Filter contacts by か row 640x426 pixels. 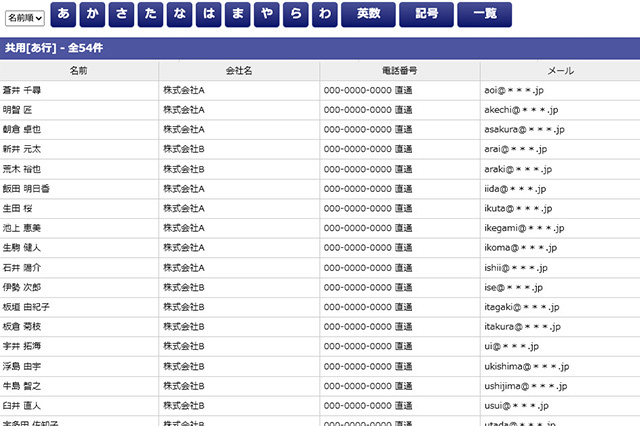click(92, 14)
